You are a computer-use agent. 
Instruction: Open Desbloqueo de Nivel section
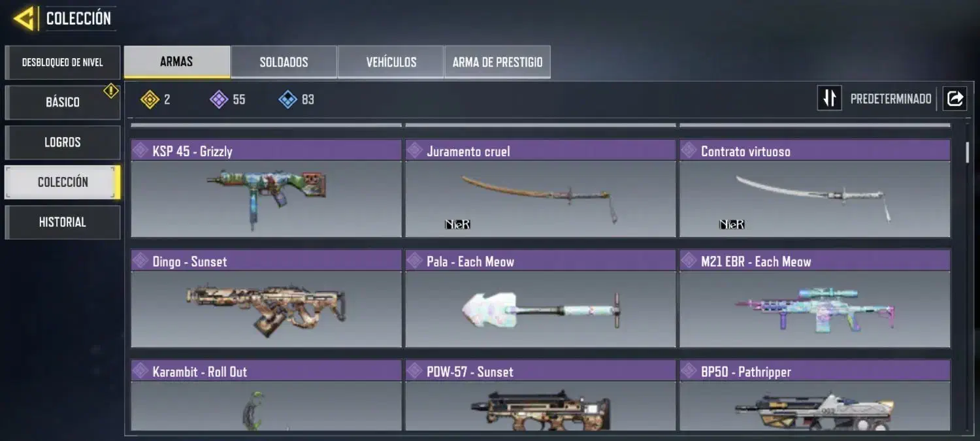pyautogui.click(x=62, y=63)
